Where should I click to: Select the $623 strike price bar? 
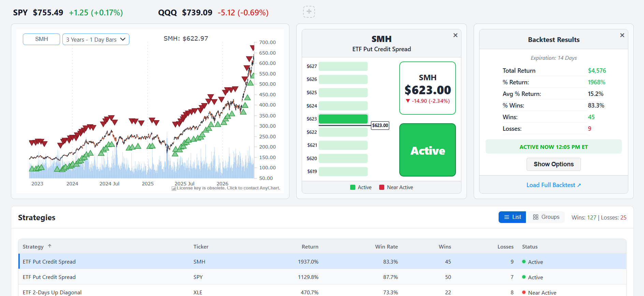(343, 119)
